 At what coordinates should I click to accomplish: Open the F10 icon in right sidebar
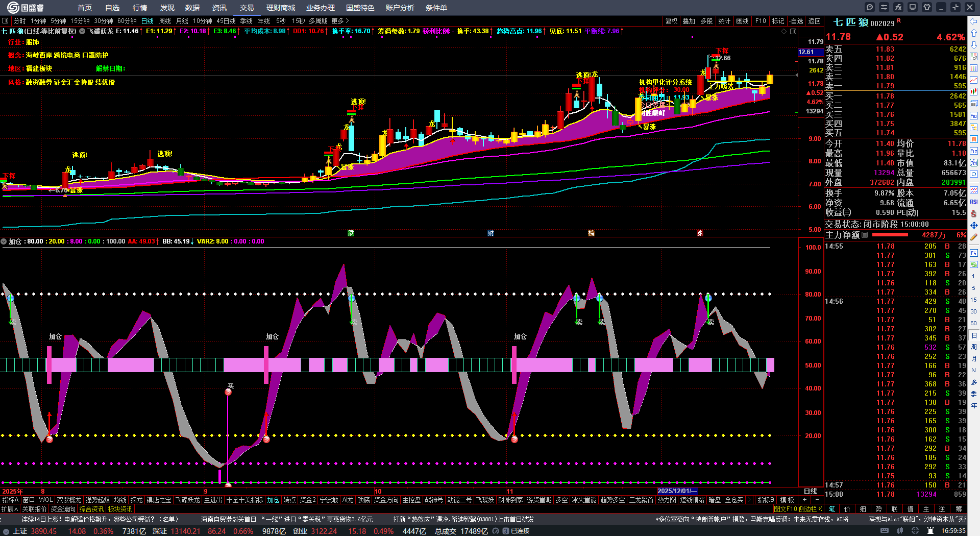pyautogui.click(x=974, y=115)
